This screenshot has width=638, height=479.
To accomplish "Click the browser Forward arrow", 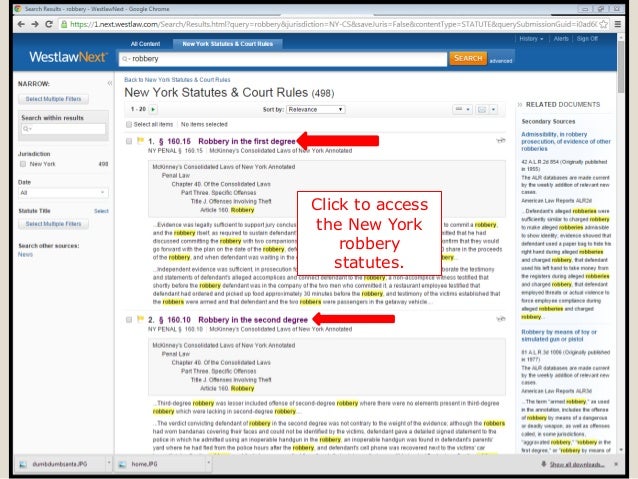I will tap(35, 24).
